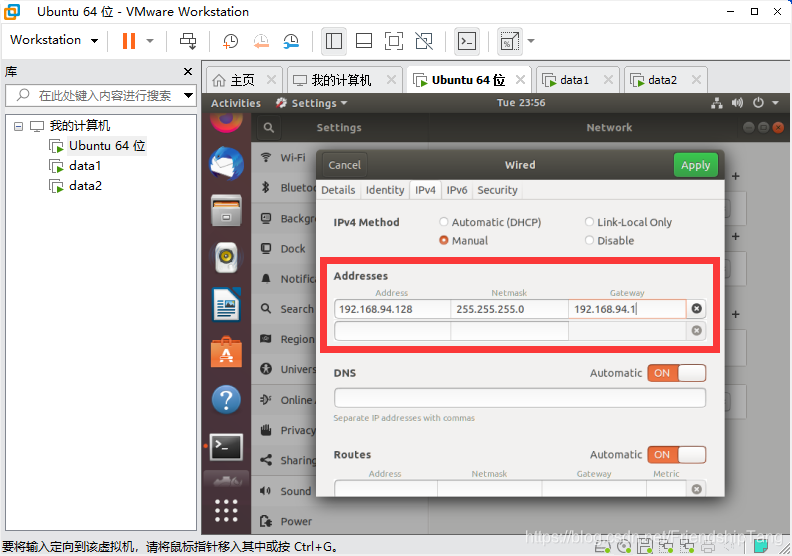Screen dimensions: 792x556
Task: Switch to the Details tab
Action: [x=338, y=190]
